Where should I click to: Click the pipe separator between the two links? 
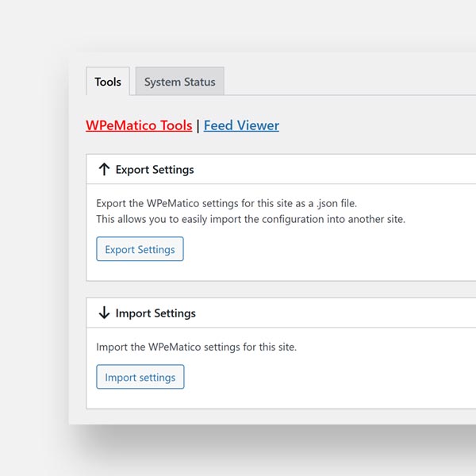tap(198, 125)
